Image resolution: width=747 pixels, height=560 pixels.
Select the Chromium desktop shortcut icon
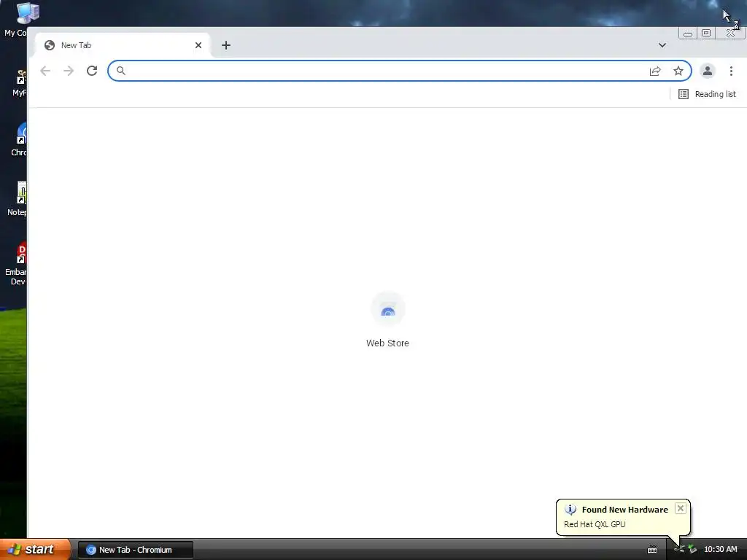click(x=18, y=140)
